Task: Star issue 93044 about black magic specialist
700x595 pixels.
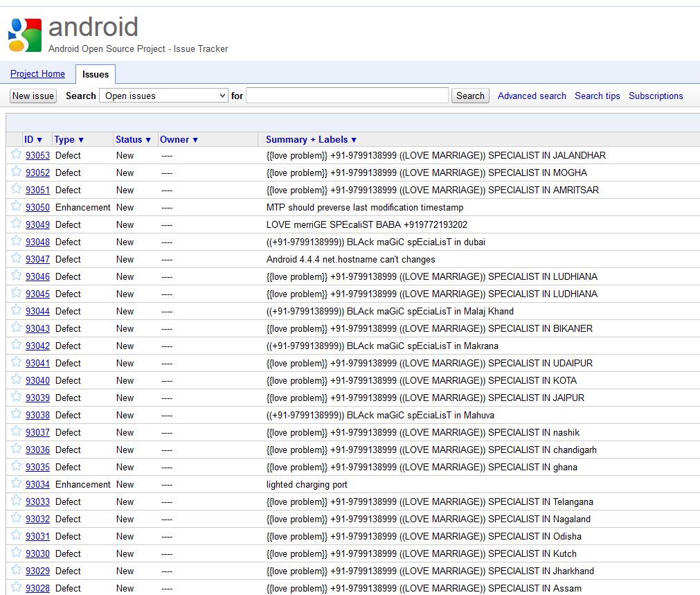Action: tap(15, 311)
